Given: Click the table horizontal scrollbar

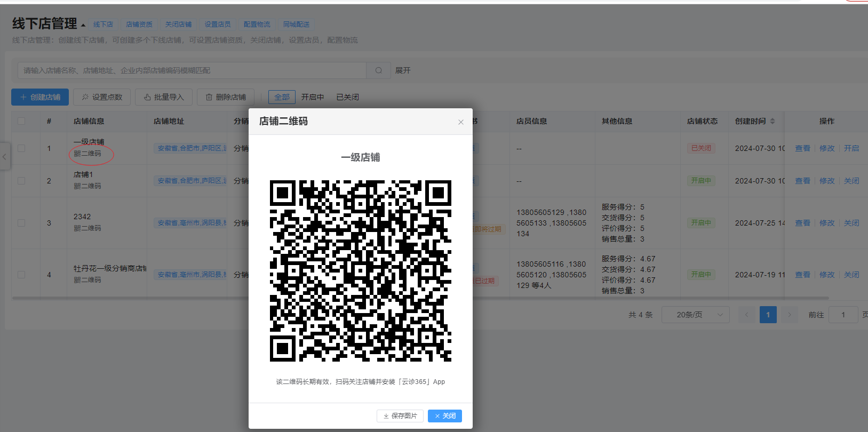Looking at the screenshot, I should click(x=420, y=298).
